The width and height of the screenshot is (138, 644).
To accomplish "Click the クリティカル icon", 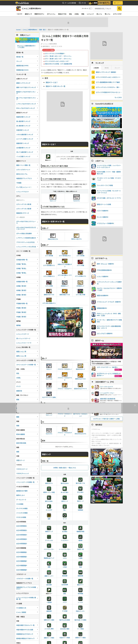I will coord(49,537).
